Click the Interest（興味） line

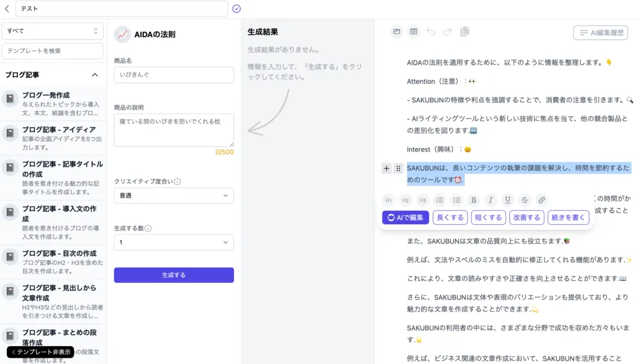(x=439, y=149)
